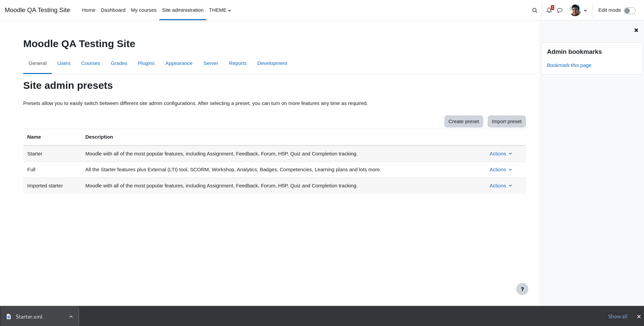The width and height of the screenshot is (644, 326).
Task: Click the user avatar picture
Action: 575,10
